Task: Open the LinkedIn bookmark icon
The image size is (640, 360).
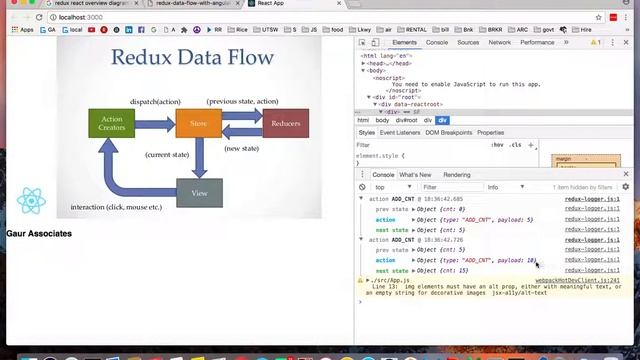Action: click(x=129, y=30)
